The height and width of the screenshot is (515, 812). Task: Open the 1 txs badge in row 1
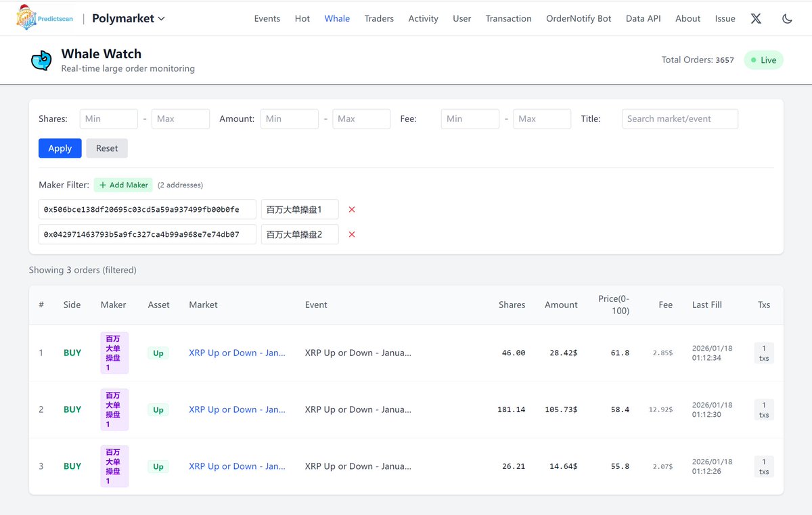(x=764, y=353)
